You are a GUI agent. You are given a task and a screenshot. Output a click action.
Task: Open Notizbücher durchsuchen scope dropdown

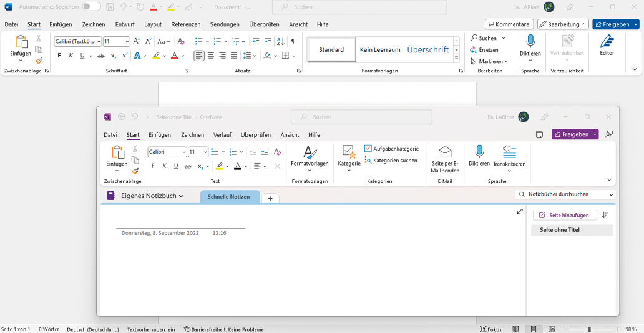pos(611,194)
